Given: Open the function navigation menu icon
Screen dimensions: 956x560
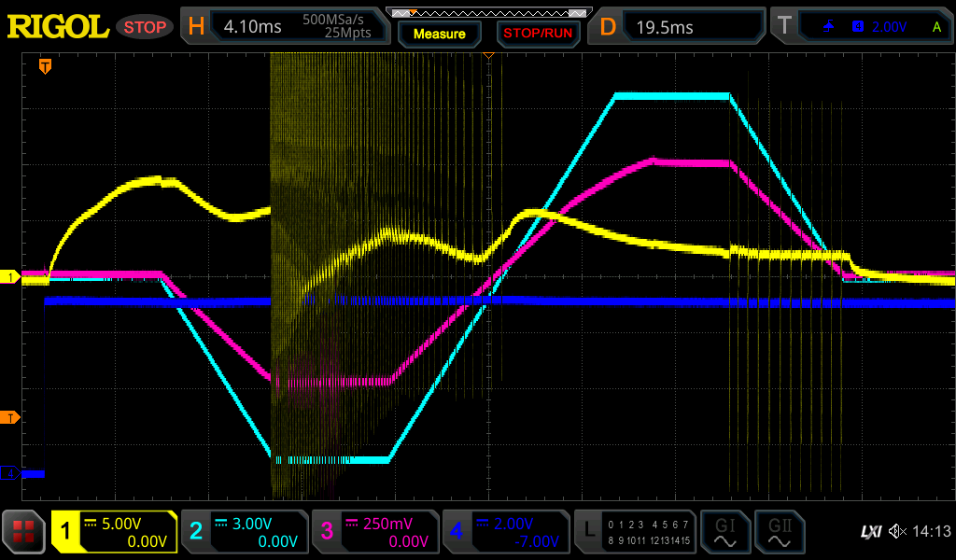Looking at the screenshot, I should coord(24,532).
